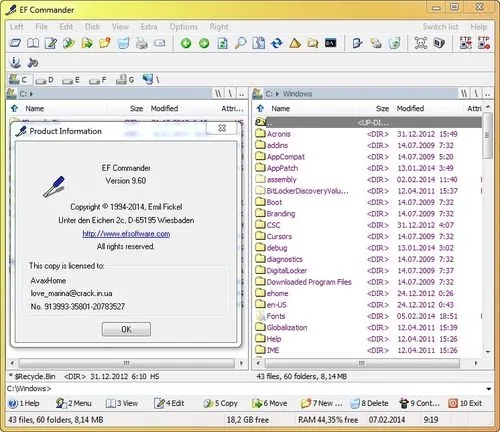Click the right panel root directory (\) button
The width and height of the screenshot is (500, 432).
tap(476, 94)
